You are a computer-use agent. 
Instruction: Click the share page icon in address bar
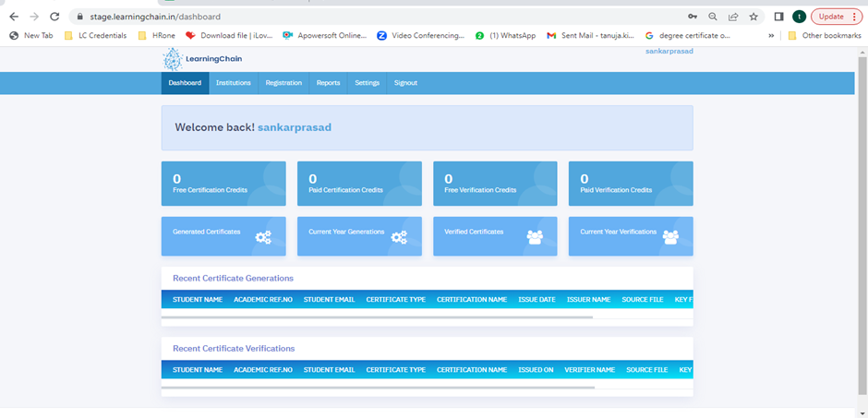tap(733, 17)
